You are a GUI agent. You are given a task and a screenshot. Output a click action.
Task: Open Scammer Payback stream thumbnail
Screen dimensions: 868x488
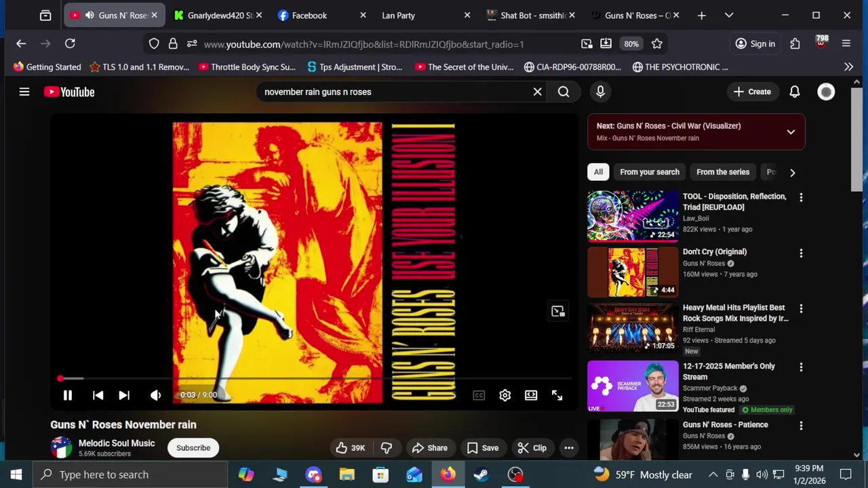click(633, 386)
